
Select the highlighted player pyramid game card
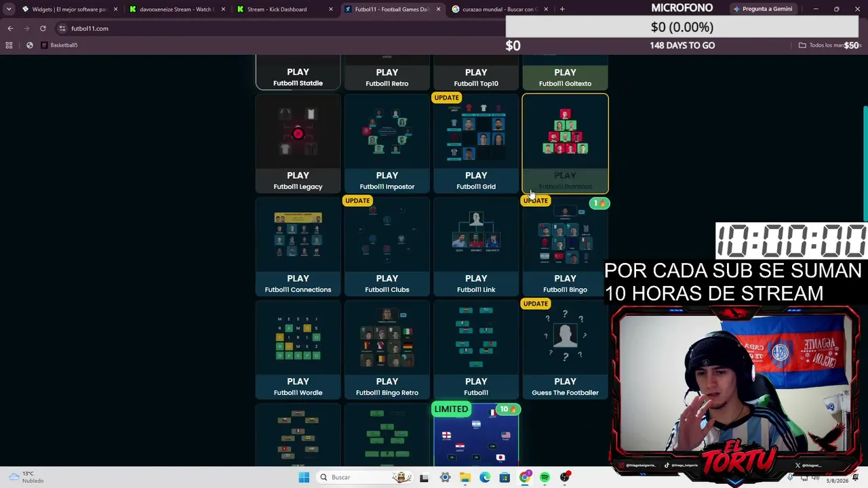pos(565,144)
